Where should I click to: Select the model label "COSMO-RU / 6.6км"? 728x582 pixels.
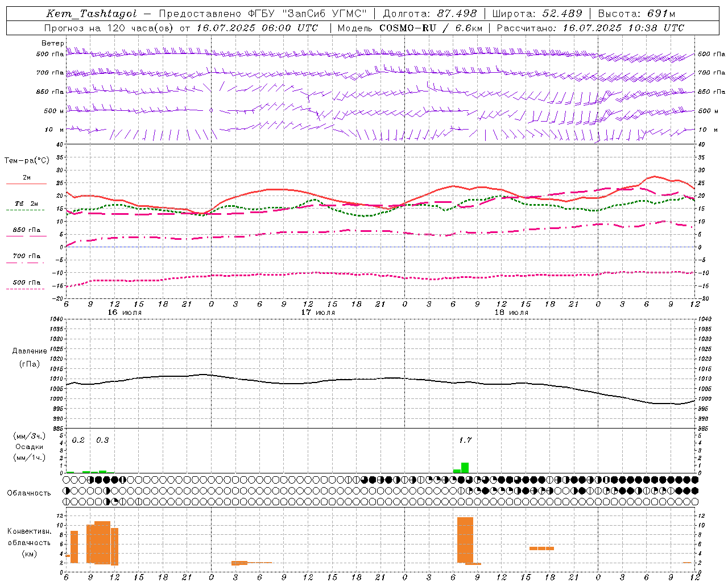(x=431, y=28)
